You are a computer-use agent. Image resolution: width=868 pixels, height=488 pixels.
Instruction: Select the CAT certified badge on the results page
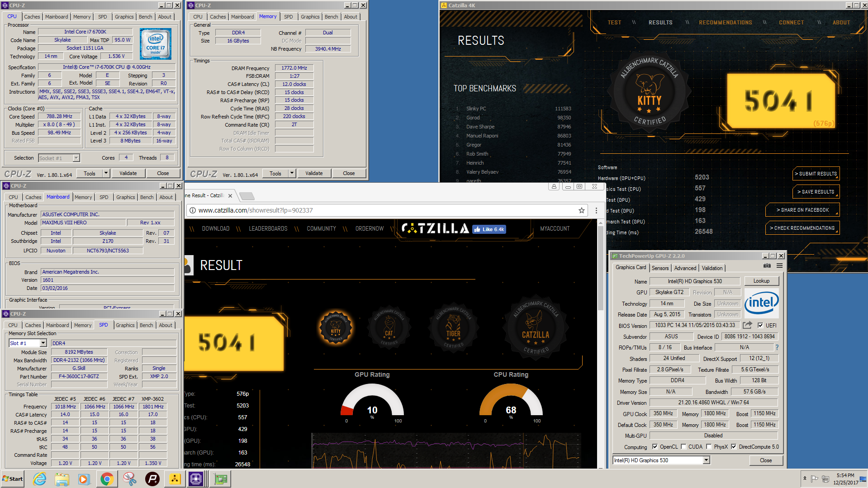click(389, 327)
